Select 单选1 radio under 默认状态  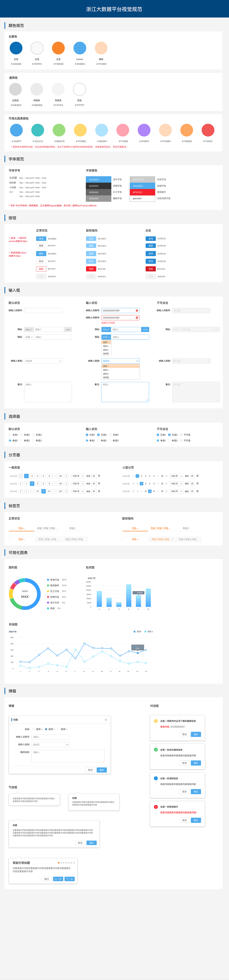click(10, 441)
